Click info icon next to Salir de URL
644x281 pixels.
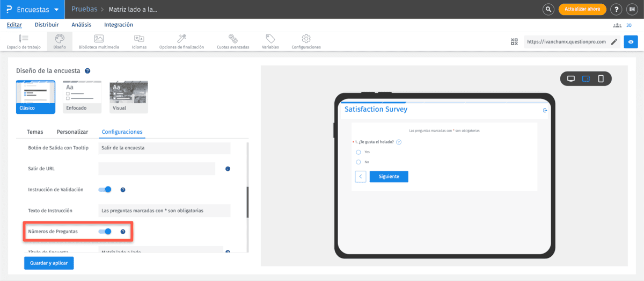(x=228, y=169)
